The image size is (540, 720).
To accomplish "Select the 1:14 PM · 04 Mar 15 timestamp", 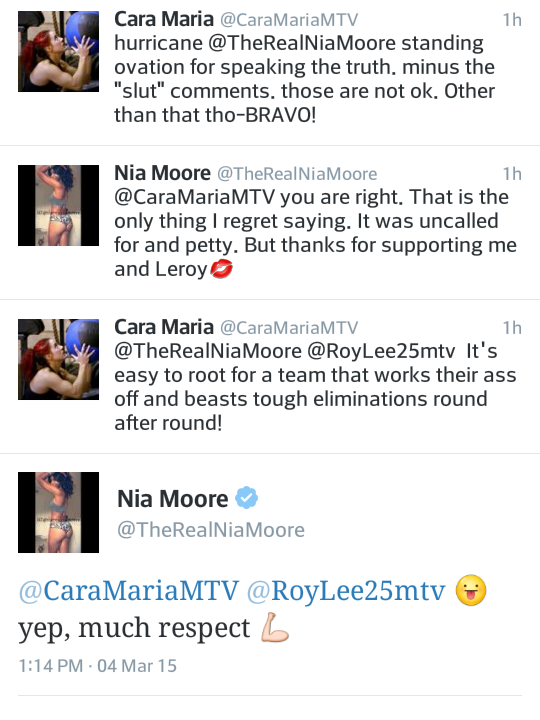I will pos(97,666).
